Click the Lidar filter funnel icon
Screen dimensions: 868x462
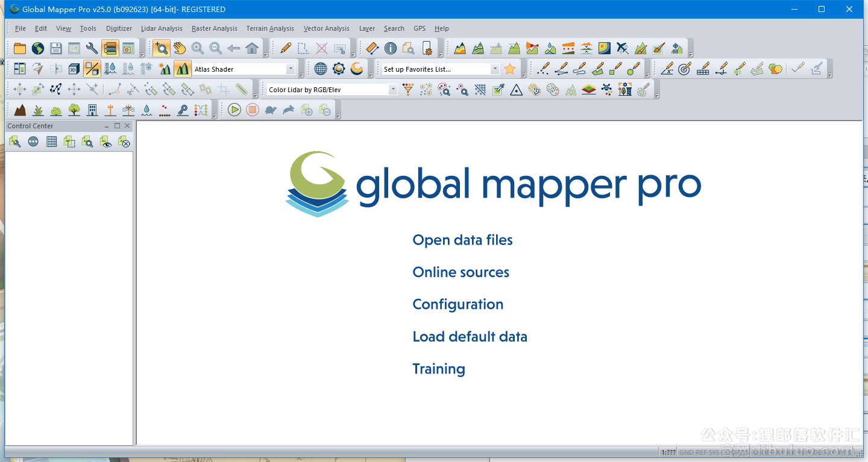click(x=408, y=90)
